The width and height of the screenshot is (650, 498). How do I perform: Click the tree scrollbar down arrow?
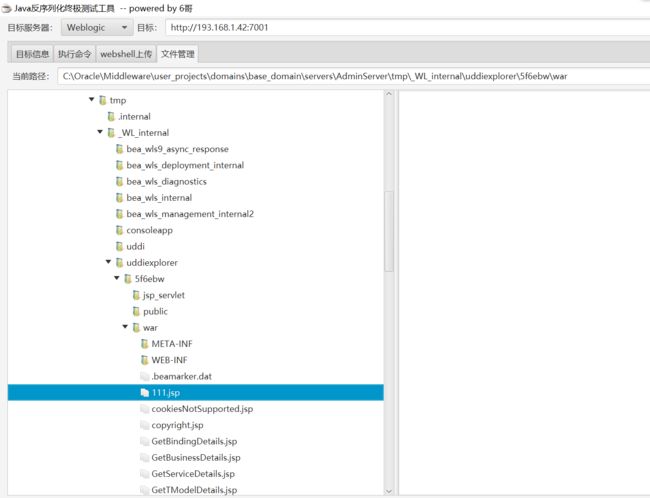tap(389, 491)
